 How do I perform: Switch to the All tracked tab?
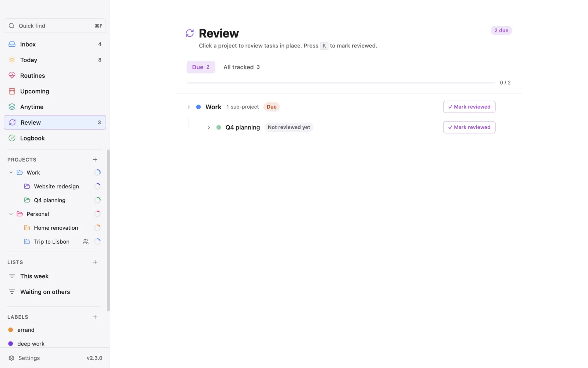click(x=241, y=67)
